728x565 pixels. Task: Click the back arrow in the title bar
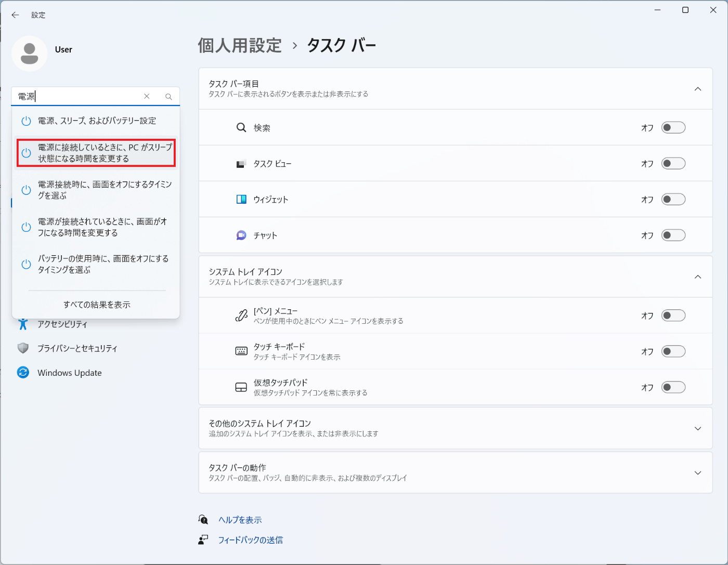[x=15, y=15]
